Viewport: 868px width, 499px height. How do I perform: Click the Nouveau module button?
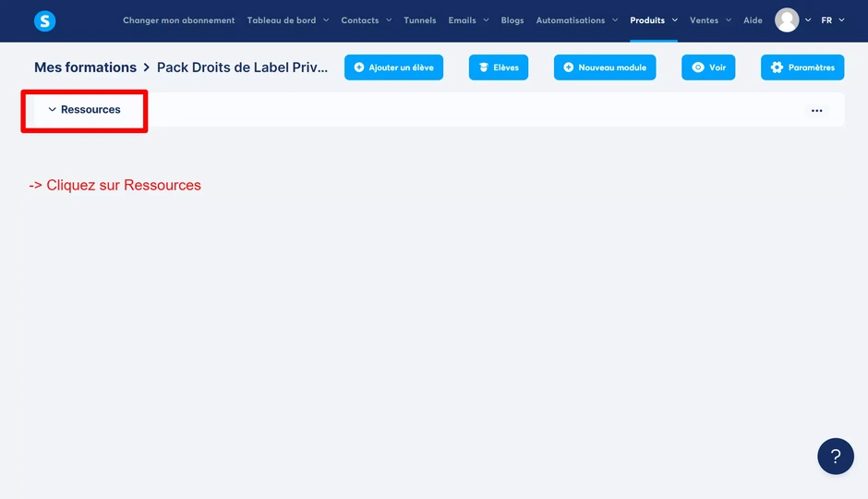605,67
